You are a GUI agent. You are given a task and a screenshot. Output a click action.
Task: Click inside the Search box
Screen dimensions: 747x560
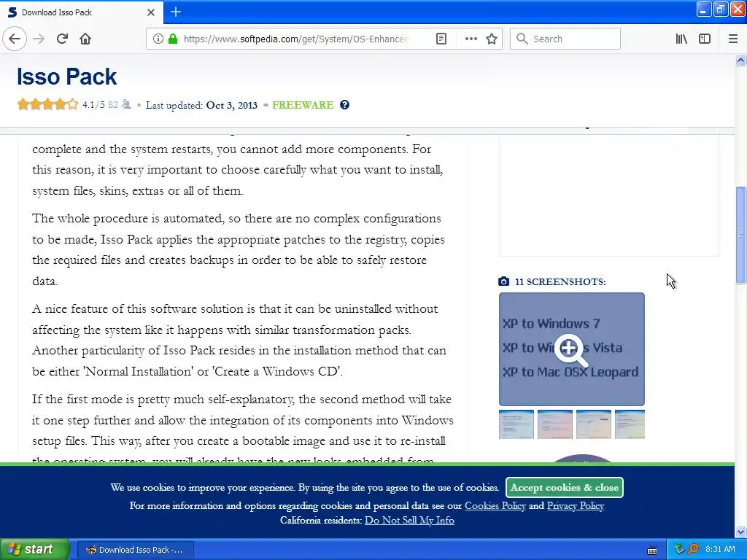[x=565, y=39]
